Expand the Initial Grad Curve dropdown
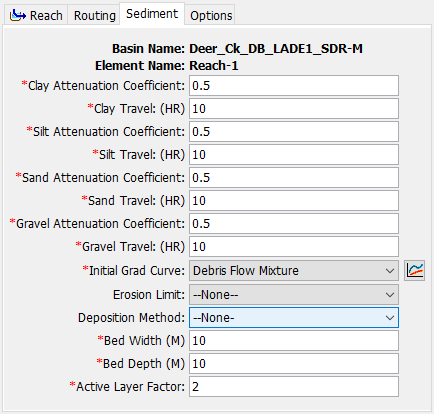 pos(294,270)
